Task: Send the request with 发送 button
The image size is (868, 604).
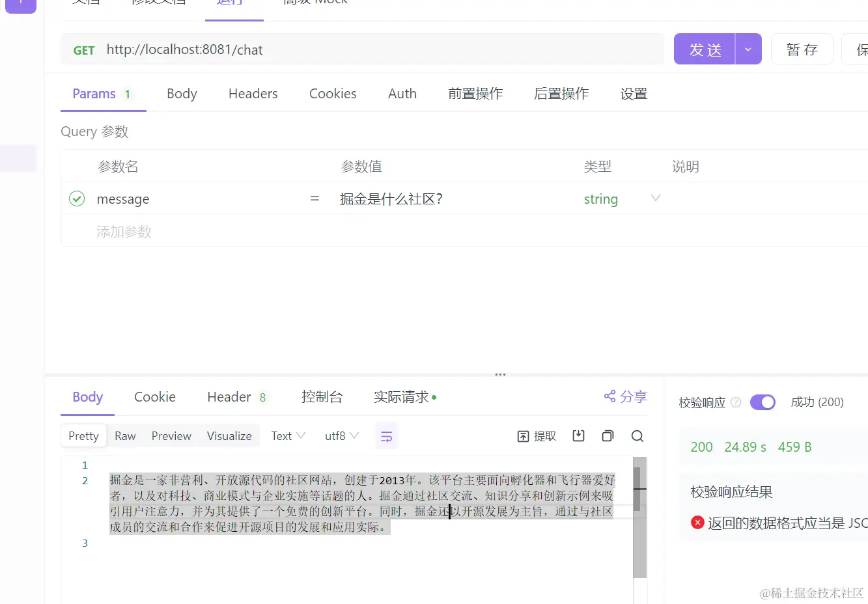Action: click(x=705, y=49)
